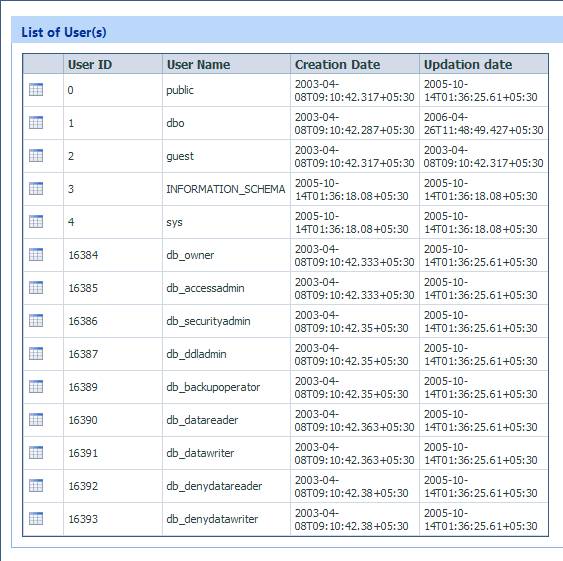This screenshot has height=561, width=563.
Task: Click the db_datareader creation date cell
Action: pos(354,420)
